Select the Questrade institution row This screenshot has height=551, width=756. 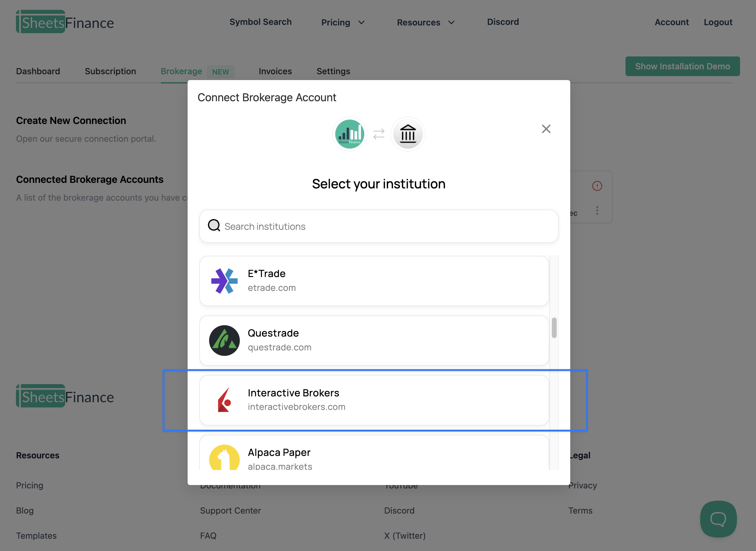[374, 341]
